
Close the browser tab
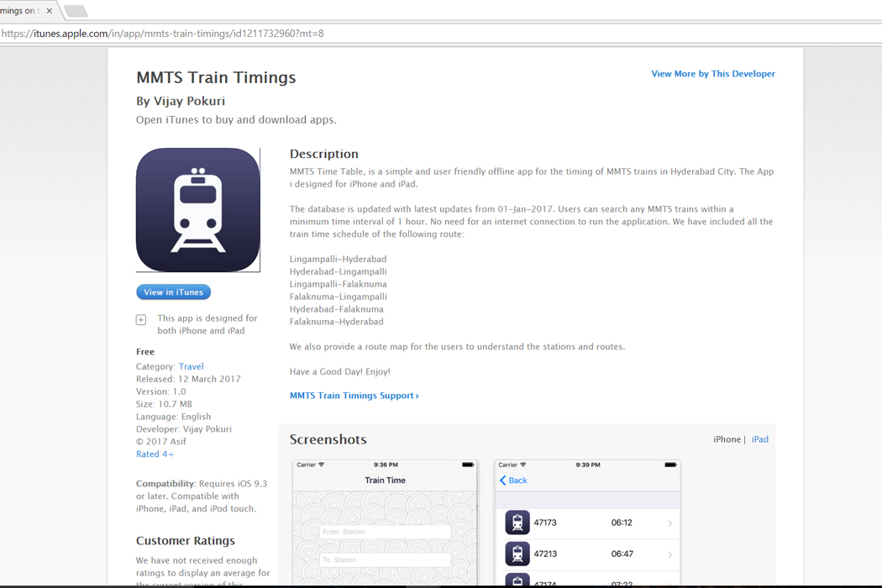pyautogui.click(x=50, y=11)
